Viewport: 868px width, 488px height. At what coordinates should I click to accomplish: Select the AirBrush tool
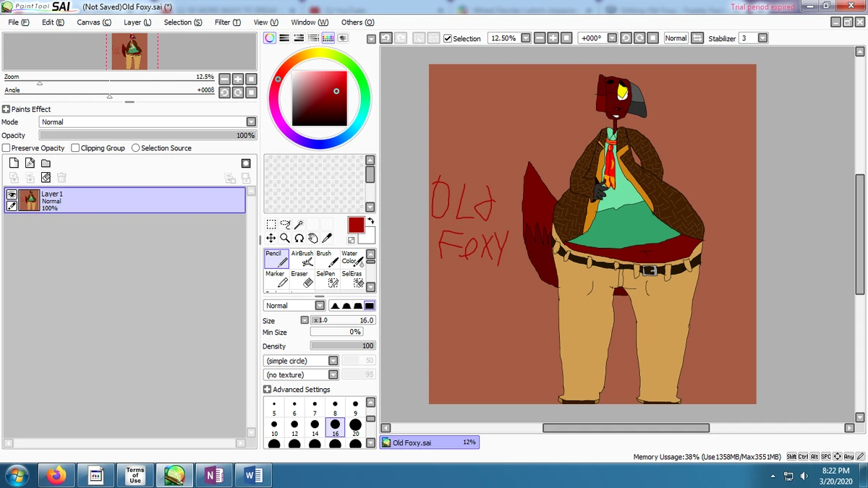(x=302, y=257)
